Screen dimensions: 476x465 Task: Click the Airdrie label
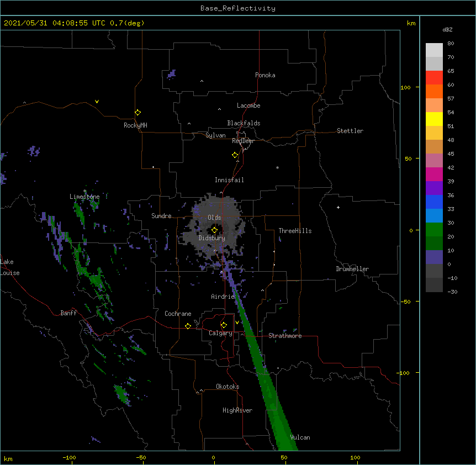tap(223, 297)
